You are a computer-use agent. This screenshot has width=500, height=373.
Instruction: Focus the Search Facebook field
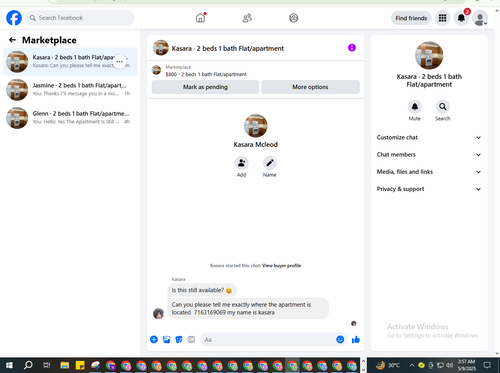tap(80, 18)
